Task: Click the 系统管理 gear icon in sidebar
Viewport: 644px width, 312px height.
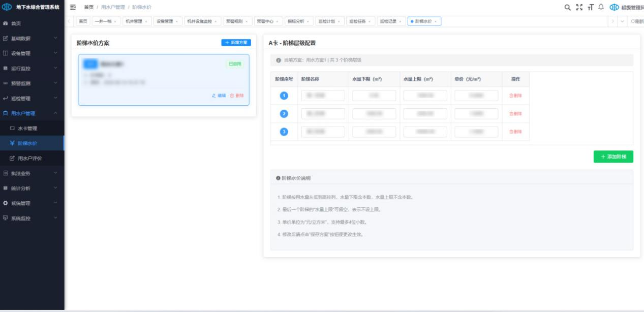Action: point(5,203)
